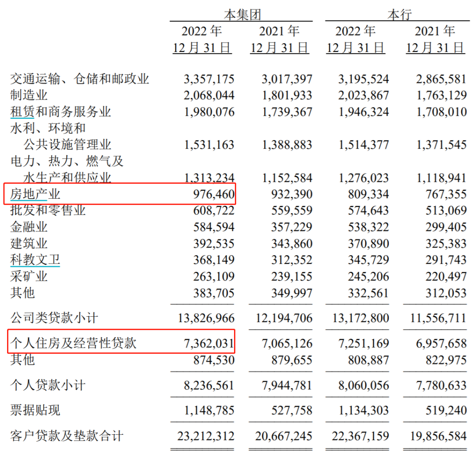Click the value 392,535
Viewport: 476px width, 456px height.
coord(214,244)
